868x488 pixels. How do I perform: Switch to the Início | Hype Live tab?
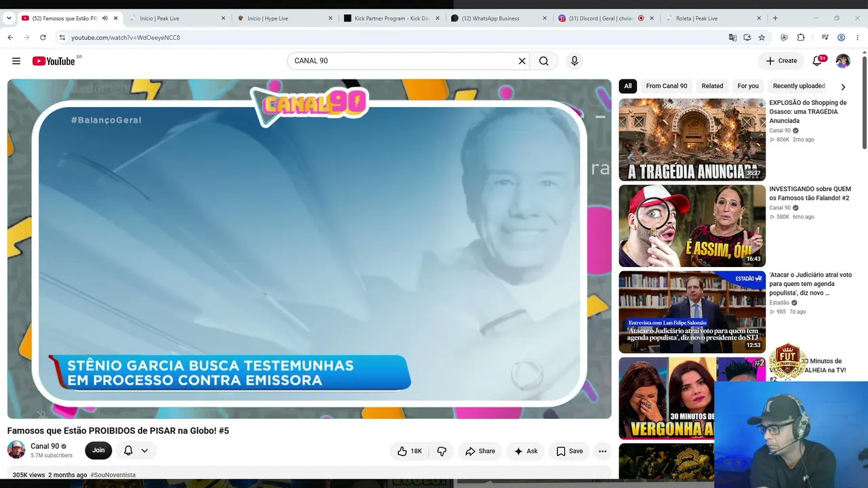285,18
